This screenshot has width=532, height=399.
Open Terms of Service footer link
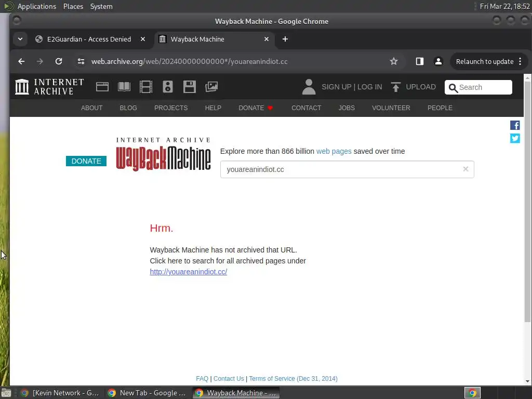point(293,379)
